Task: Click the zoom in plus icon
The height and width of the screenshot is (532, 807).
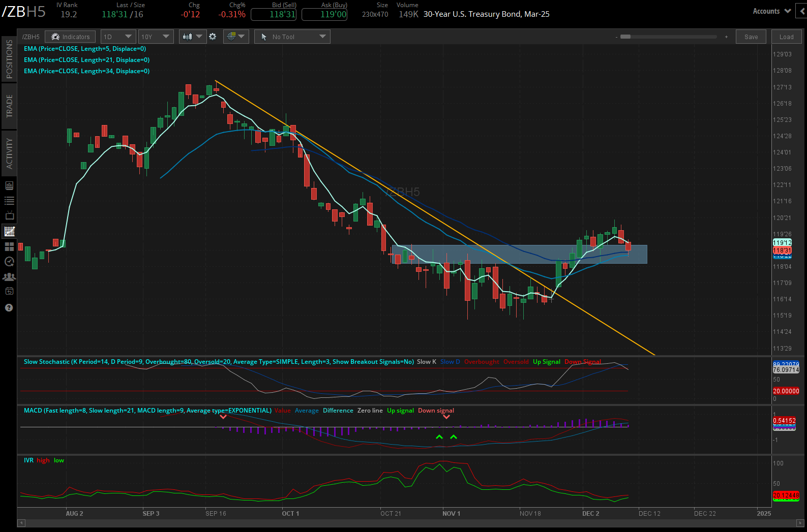Action: (726, 37)
